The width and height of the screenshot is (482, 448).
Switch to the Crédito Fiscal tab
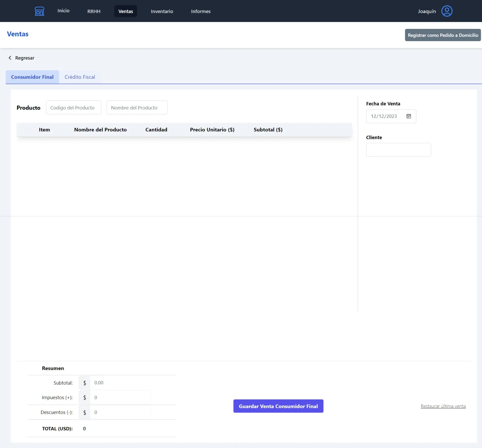(x=80, y=77)
